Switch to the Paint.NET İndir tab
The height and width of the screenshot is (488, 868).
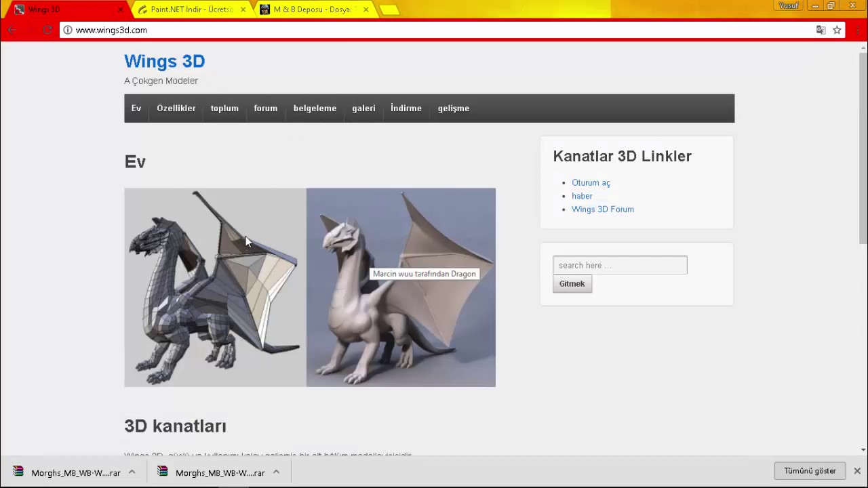pos(191,9)
